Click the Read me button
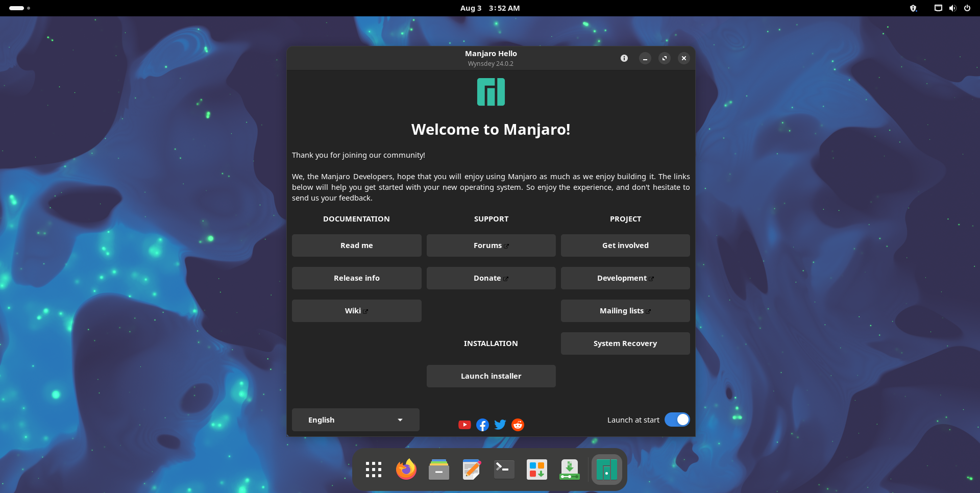Viewport: 980px width, 493px height. point(357,245)
